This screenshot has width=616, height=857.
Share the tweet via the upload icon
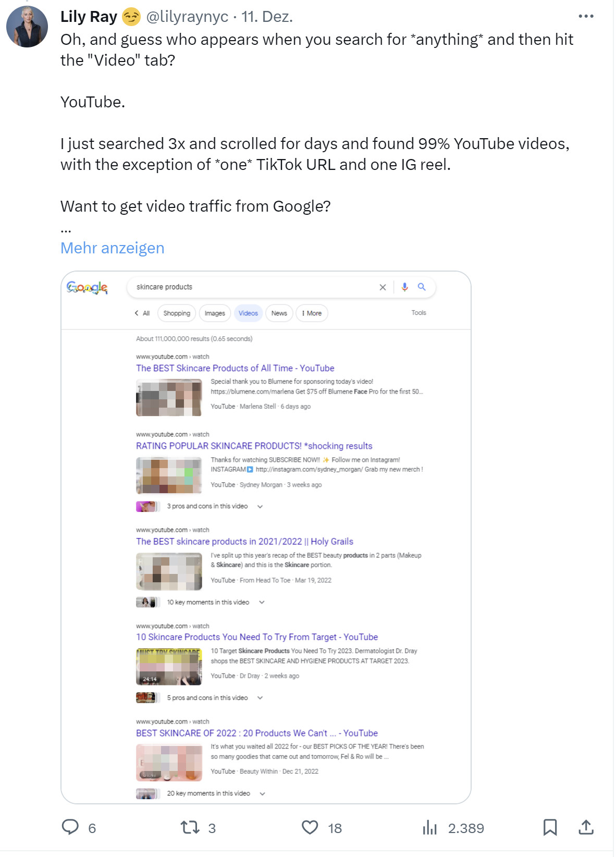click(x=586, y=827)
